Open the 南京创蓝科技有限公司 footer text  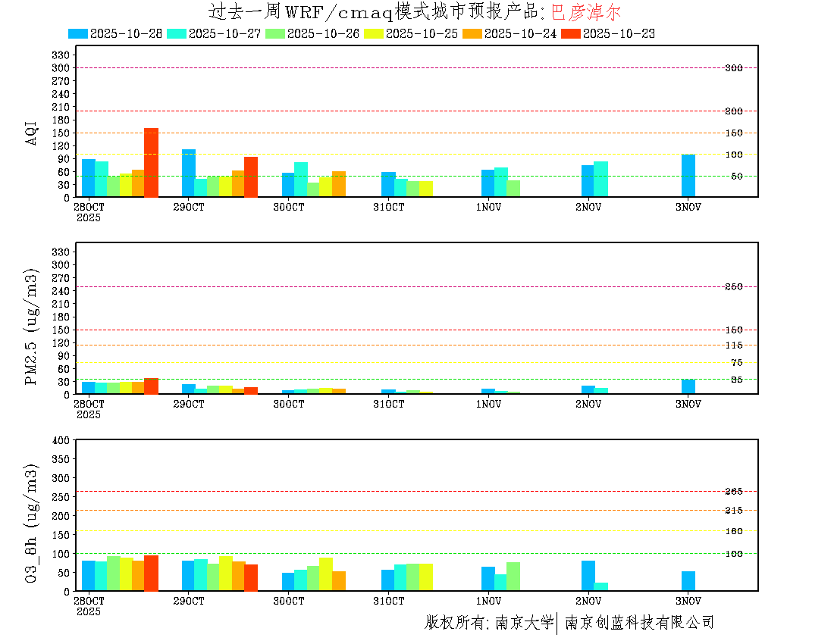pos(639,623)
